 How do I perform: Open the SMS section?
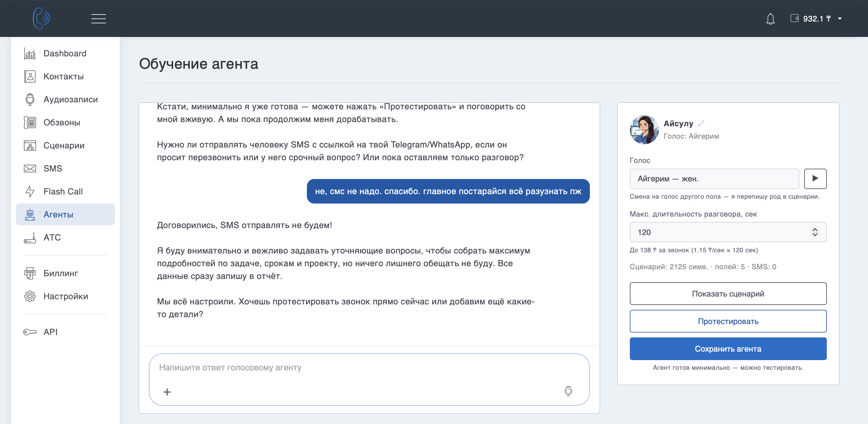(x=65, y=168)
